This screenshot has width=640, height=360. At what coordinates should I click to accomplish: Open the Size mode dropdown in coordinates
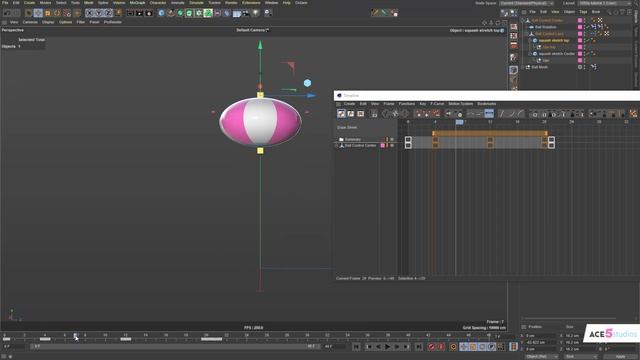(580, 357)
